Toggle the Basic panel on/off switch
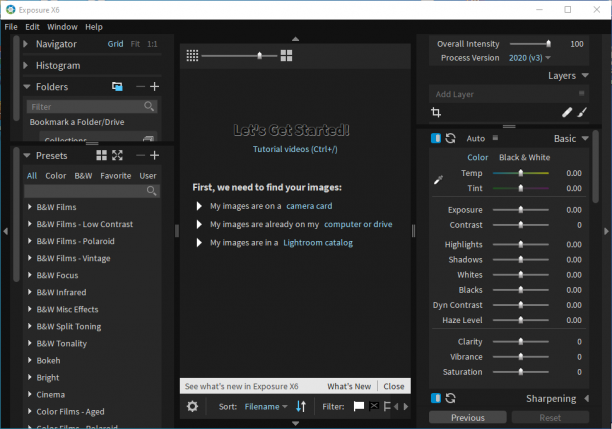Image resolution: width=612 pixels, height=429 pixels. click(x=436, y=138)
